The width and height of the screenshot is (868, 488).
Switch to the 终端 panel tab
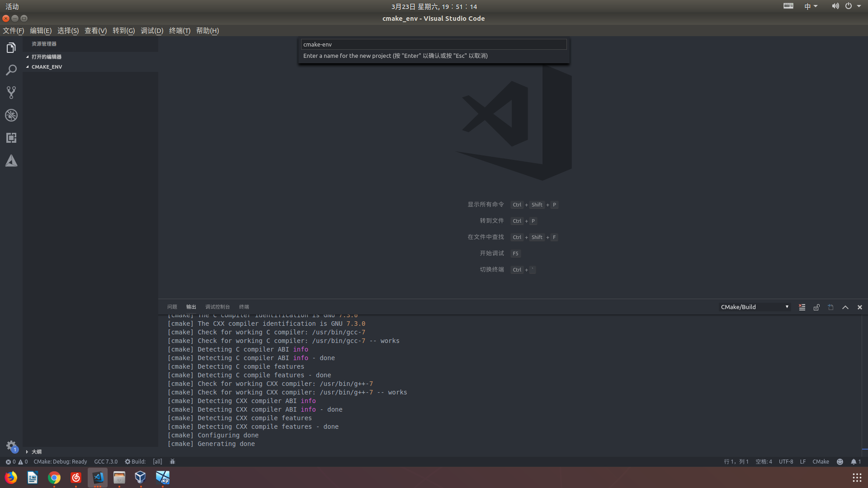click(x=244, y=307)
